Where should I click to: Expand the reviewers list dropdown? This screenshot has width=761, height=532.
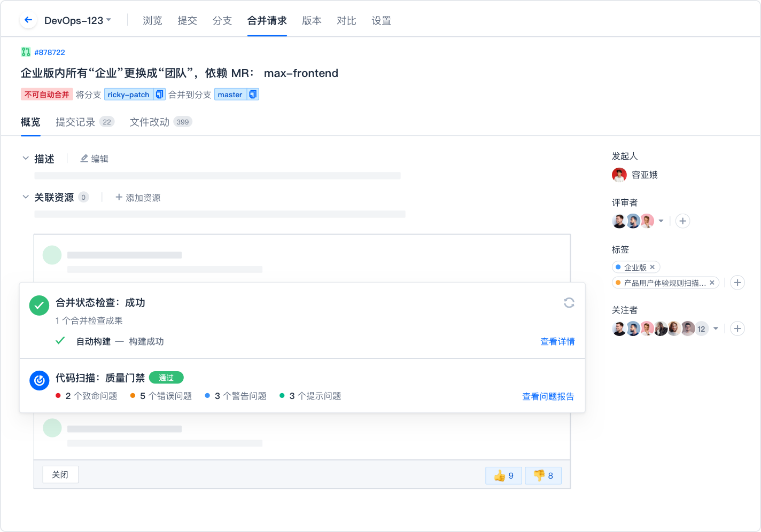tap(661, 221)
